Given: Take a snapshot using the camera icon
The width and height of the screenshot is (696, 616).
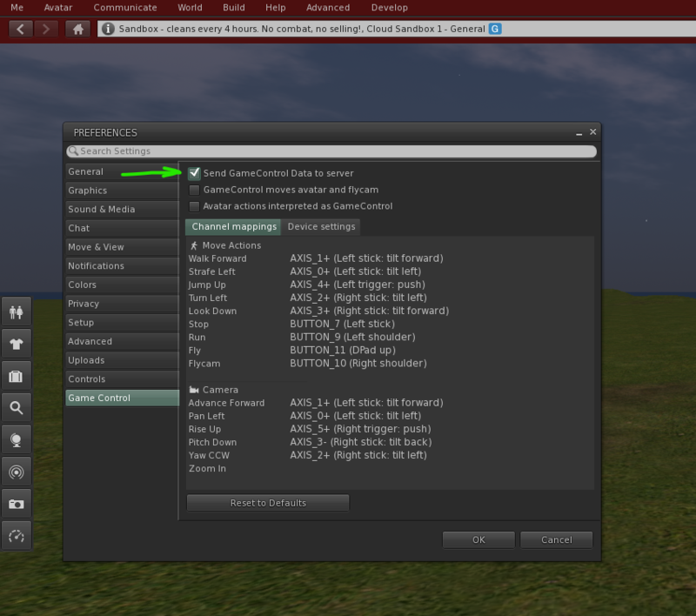Looking at the screenshot, I should (x=17, y=504).
